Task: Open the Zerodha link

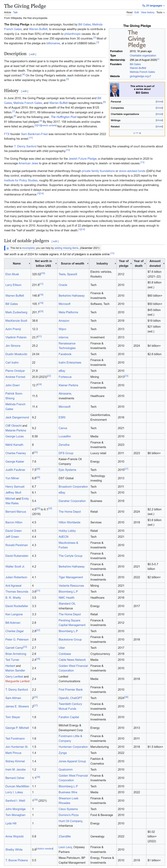Action: point(64,445)
